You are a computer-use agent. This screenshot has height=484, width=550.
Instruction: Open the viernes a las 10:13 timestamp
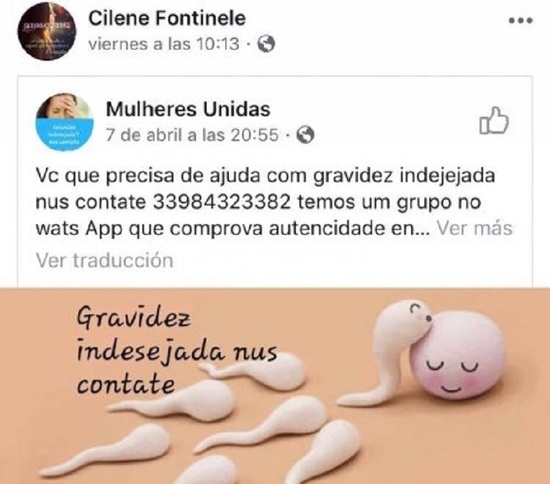tap(164, 44)
